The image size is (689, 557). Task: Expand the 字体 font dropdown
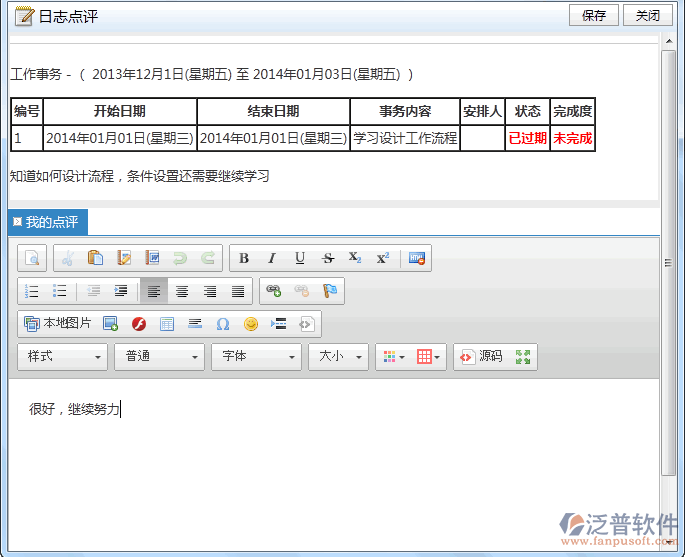coord(255,357)
